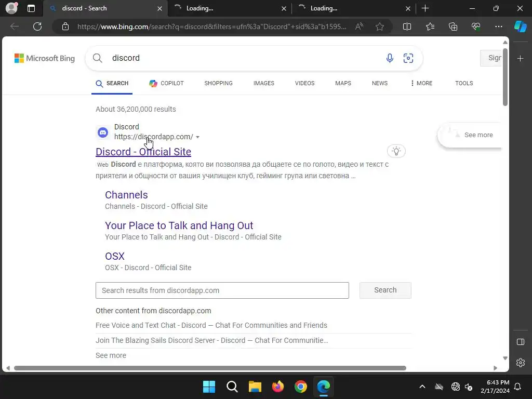Open the OSX sitelink
This screenshot has height=399, width=532.
click(x=115, y=256)
